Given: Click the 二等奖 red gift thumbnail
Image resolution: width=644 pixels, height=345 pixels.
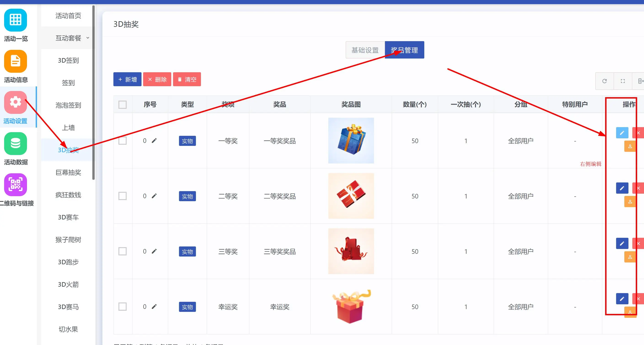Looking at the screenshot, I should 351,196.
